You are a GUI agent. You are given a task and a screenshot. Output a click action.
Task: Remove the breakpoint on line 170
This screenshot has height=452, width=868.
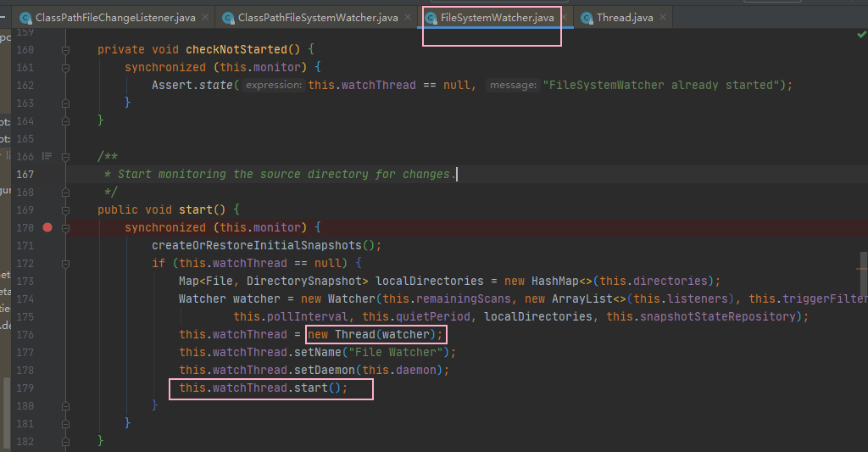click(47, 227)
